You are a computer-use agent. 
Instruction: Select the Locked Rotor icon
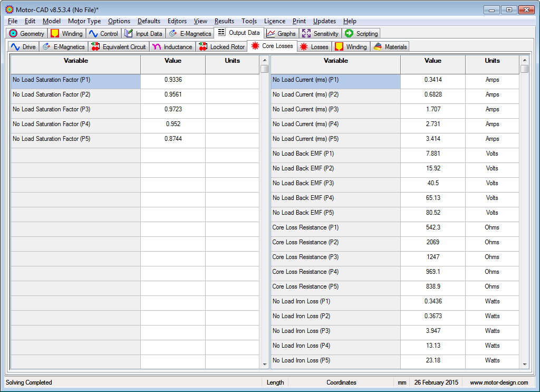[203, 47]
